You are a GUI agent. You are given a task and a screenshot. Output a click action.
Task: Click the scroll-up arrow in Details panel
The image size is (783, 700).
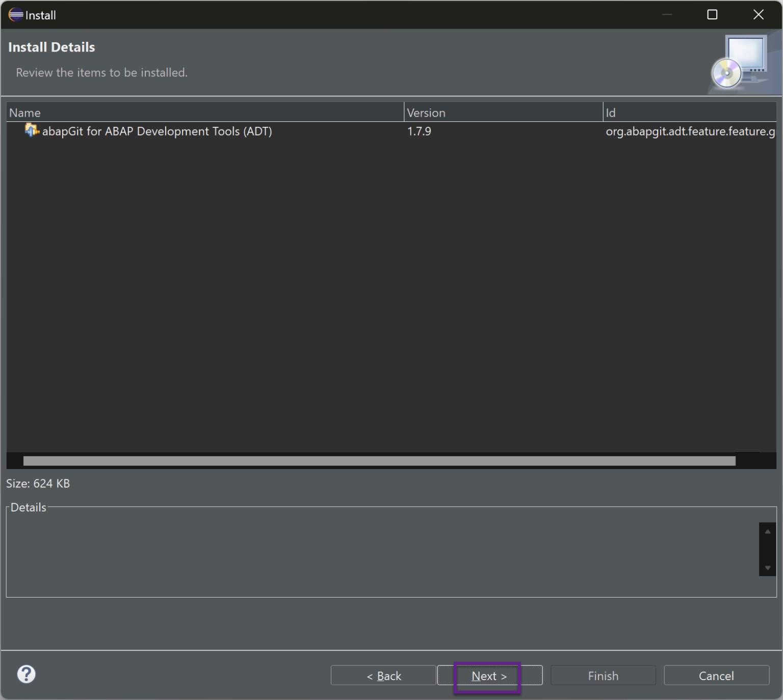767,531
